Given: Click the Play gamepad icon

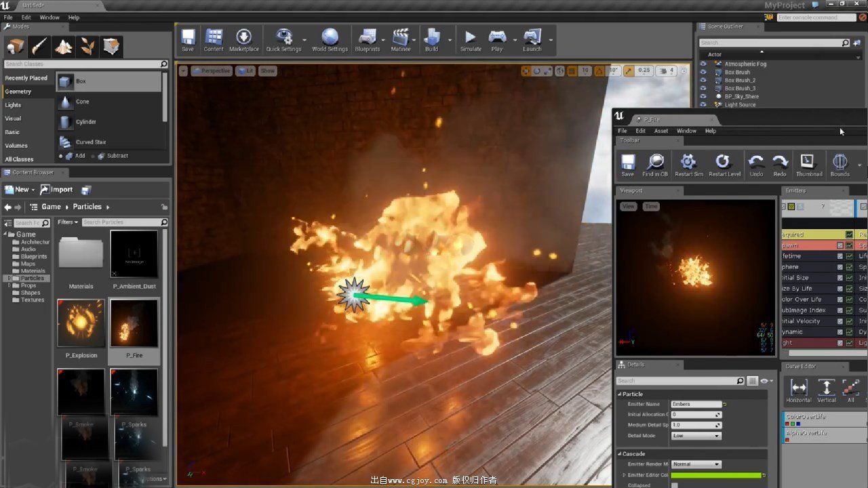Looking at the screenshot, I should click(497, 40).
